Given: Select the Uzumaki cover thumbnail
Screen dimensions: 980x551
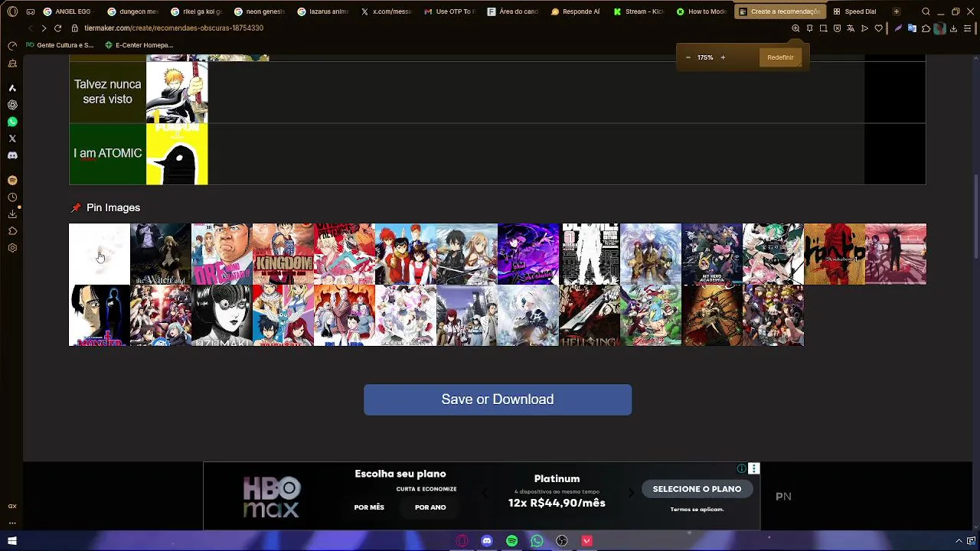Looking at the screenshot, I should pos(222,315).
